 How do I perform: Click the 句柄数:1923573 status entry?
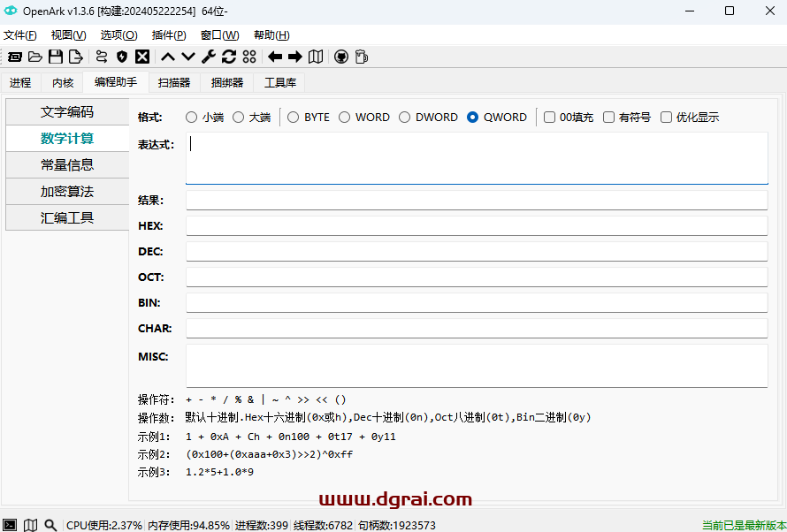[396, 525]
